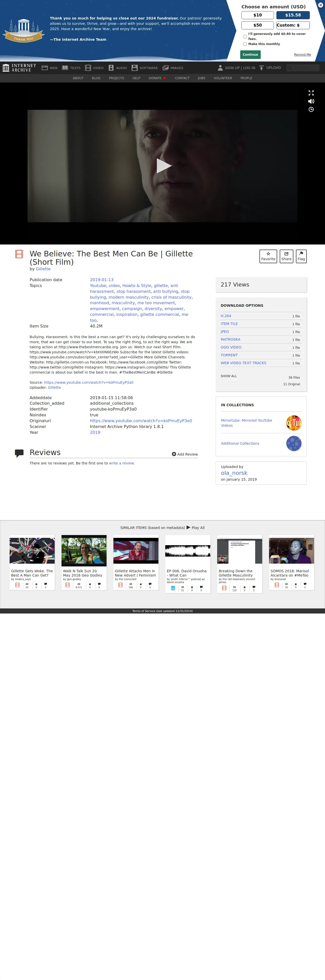Open the Remind Me link
Viewport: 325px width, 980px height.
pyautogui.click(x=302, y=54)
